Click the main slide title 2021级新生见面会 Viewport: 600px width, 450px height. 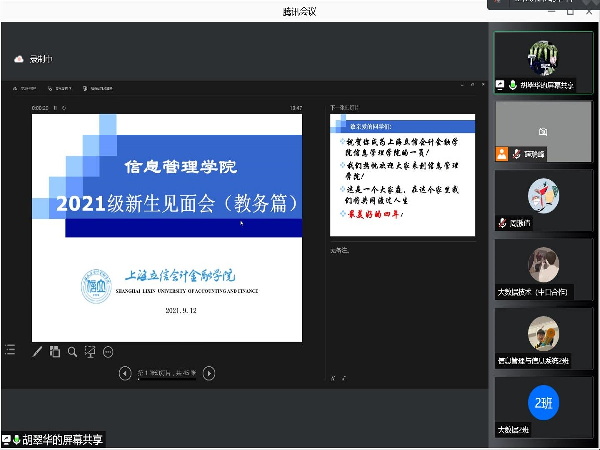click(x=178, y=203)
